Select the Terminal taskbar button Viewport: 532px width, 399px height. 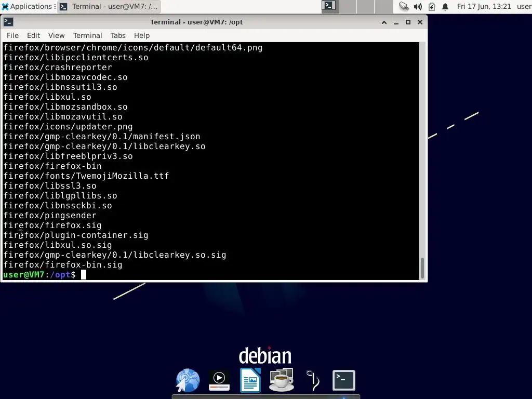click(x=109, y=6)
